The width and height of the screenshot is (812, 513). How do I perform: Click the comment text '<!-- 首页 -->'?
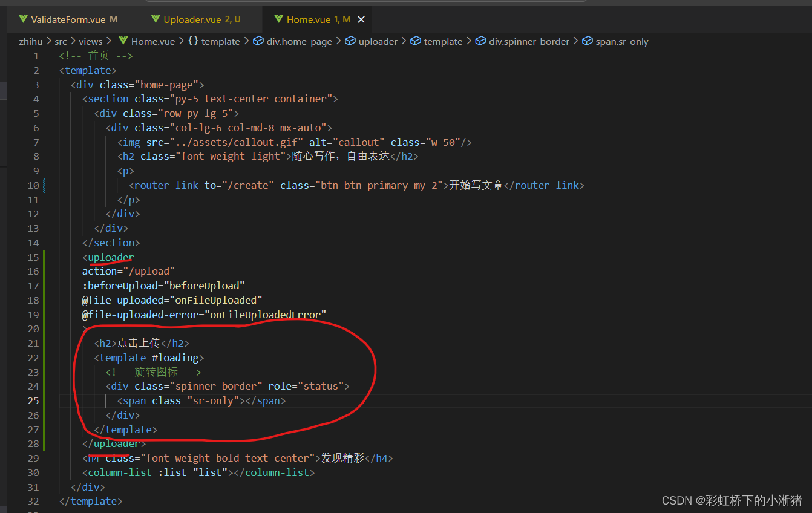(x=96, y=56)
